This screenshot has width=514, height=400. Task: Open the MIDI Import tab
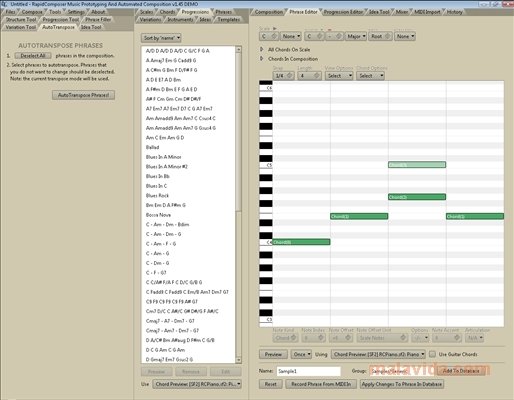[427, 12]
